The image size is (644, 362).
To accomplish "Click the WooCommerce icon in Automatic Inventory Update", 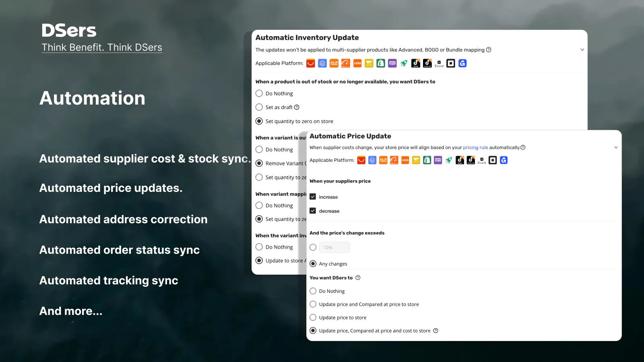I will click(392, 63).
